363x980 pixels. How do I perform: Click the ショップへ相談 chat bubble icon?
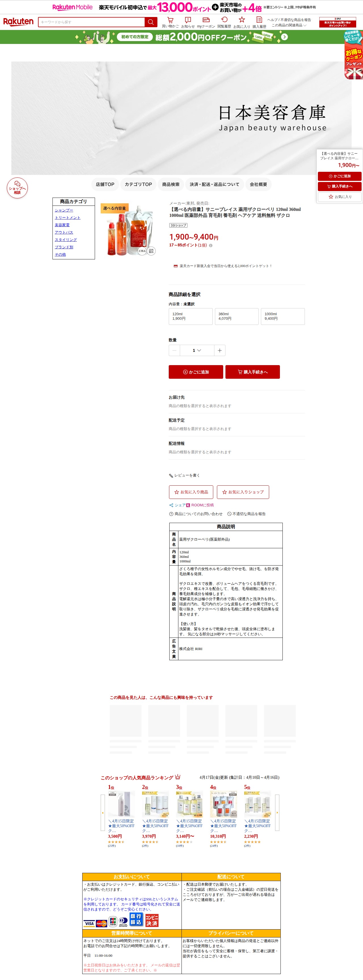click(17, 188)
